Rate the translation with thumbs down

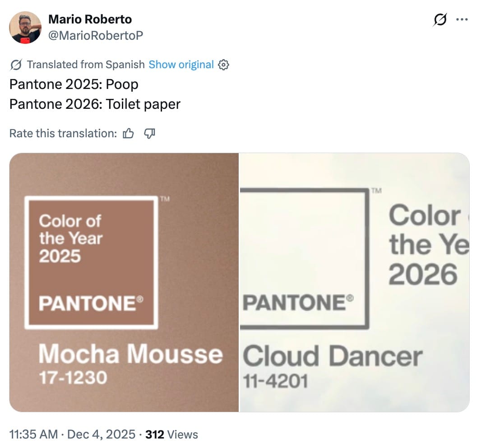pos(149,133)
